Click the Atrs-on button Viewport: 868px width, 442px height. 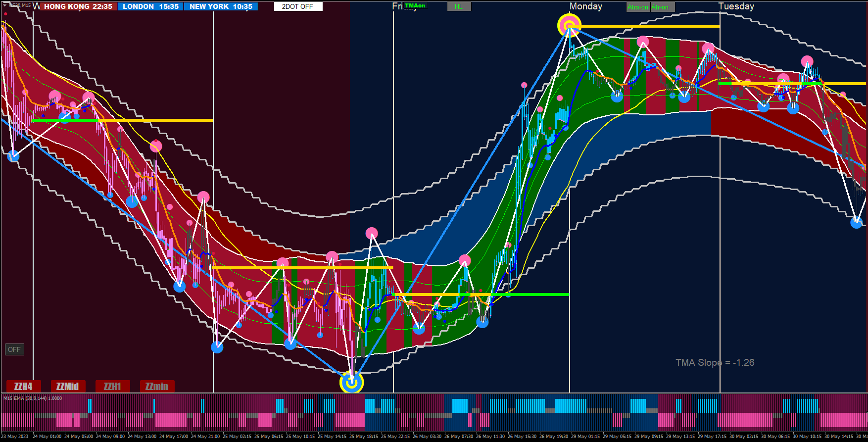point(638,7)
